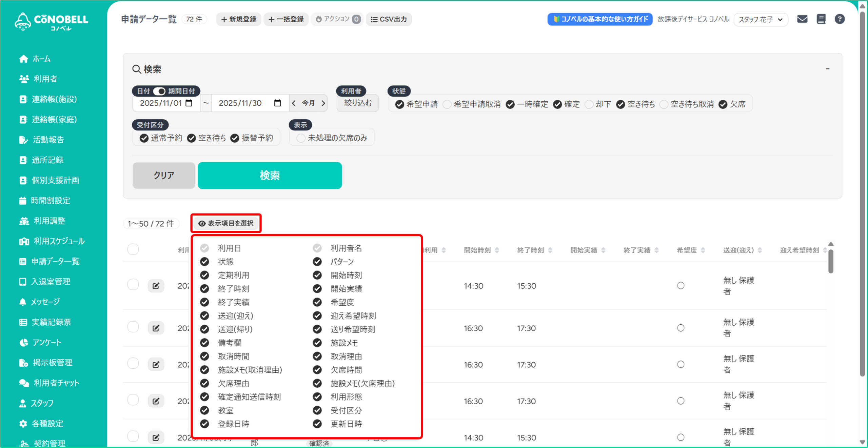Image resolution: width=868 pixels, height=448 pixels.
Task: Open the mail envelope icon in header
Action: click(802, 19)
